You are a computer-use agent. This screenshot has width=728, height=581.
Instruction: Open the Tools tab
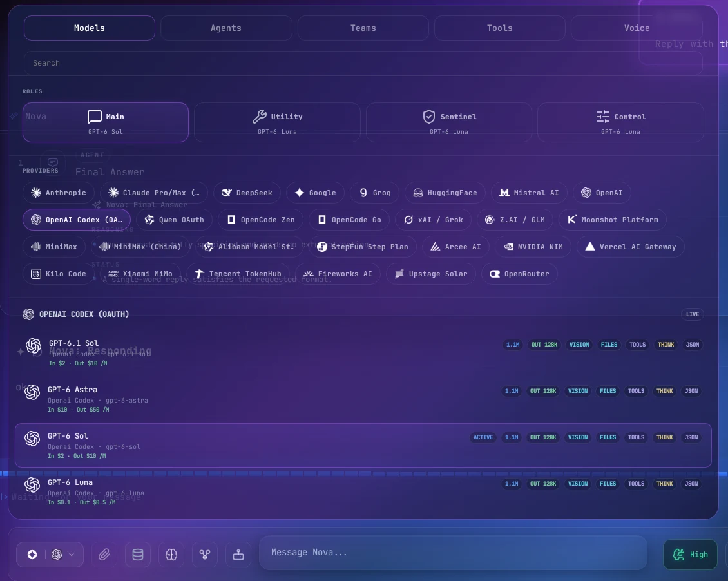pos(499,28)
